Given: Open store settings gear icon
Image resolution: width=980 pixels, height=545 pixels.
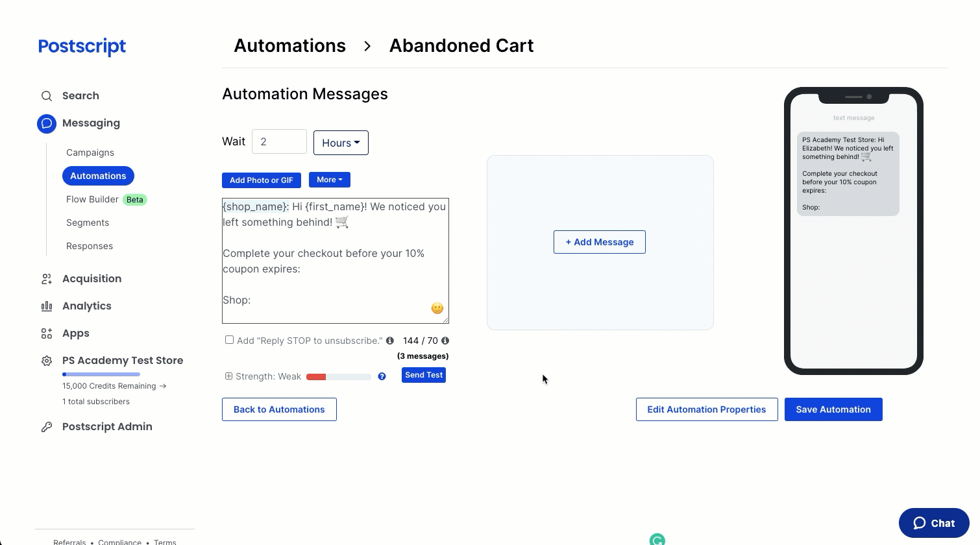Looking at the screenshot, I should coord(47,361).
